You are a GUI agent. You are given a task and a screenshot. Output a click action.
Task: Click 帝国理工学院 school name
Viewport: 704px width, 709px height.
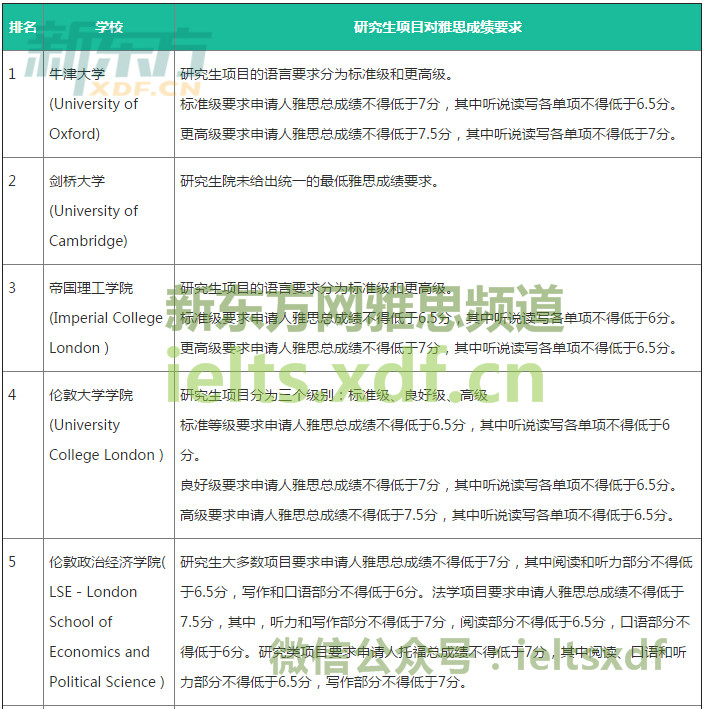(x=91, y=288)
